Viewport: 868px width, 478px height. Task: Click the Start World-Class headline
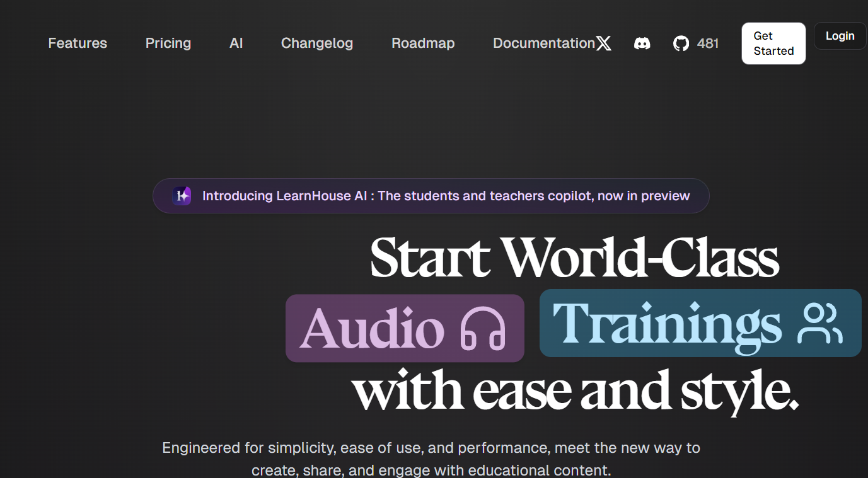pyautogui.click(x=574, y=257)
